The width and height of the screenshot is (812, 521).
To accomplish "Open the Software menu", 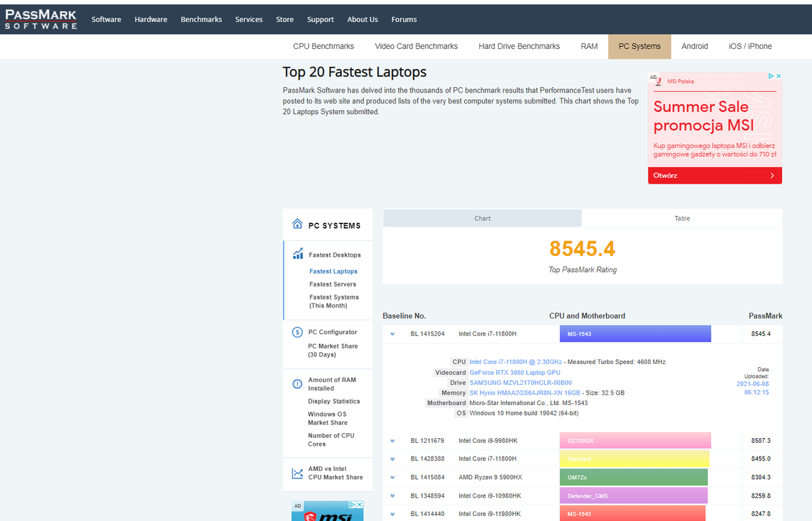I will (106, 20).
